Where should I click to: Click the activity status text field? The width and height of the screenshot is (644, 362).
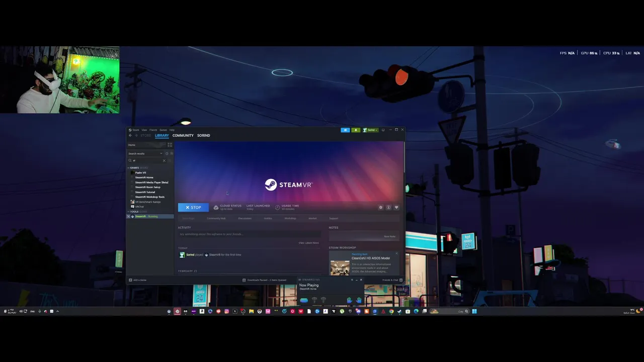pyautogui.click(x=249, y=234)
